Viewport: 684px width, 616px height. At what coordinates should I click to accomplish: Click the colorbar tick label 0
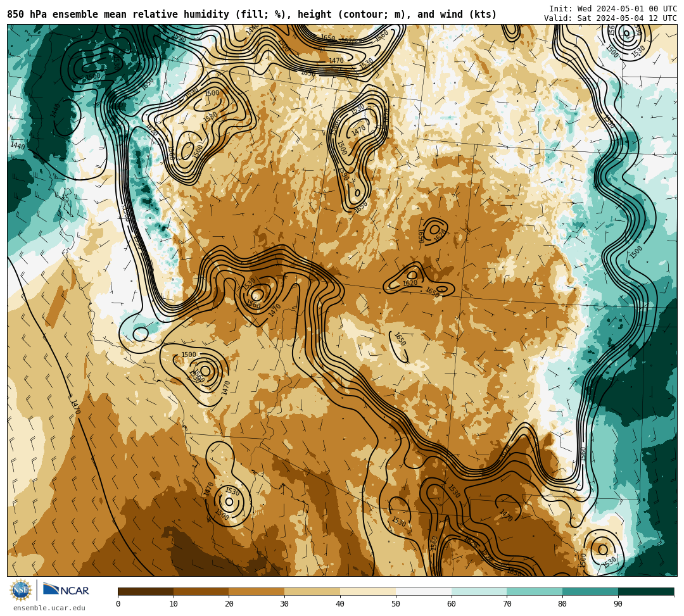pos(118,604)
